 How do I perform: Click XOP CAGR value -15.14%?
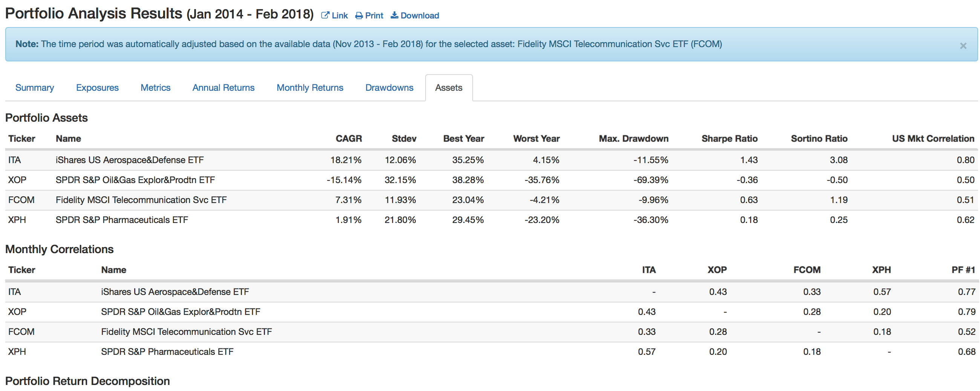[344, 180]
